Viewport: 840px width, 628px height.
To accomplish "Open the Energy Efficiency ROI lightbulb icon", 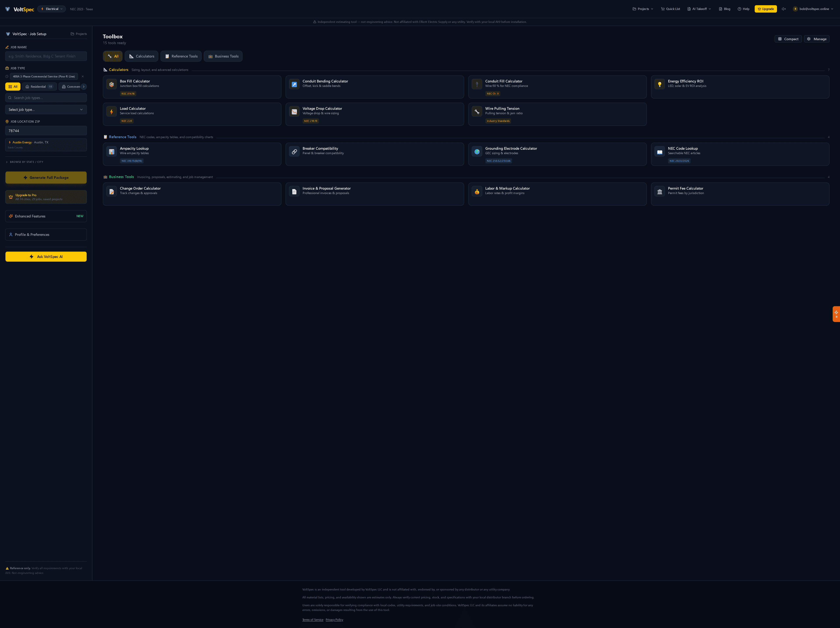I will 660,84.
